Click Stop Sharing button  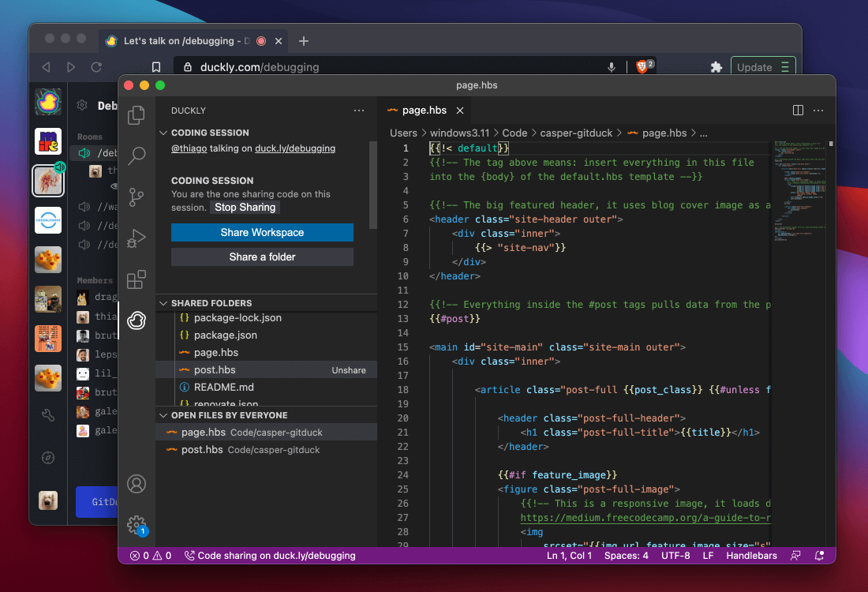click(245, 207)
